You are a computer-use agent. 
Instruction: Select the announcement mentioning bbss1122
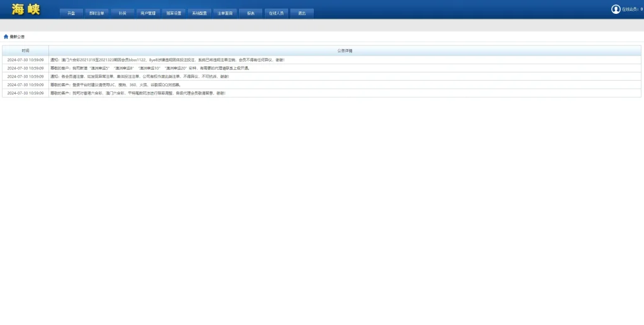[167, 60]
